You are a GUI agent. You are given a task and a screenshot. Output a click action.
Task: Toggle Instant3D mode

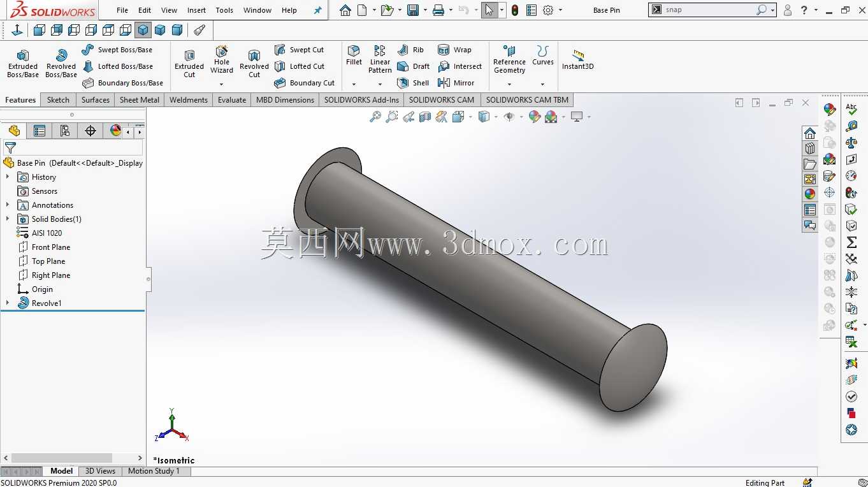click(578, 59)
